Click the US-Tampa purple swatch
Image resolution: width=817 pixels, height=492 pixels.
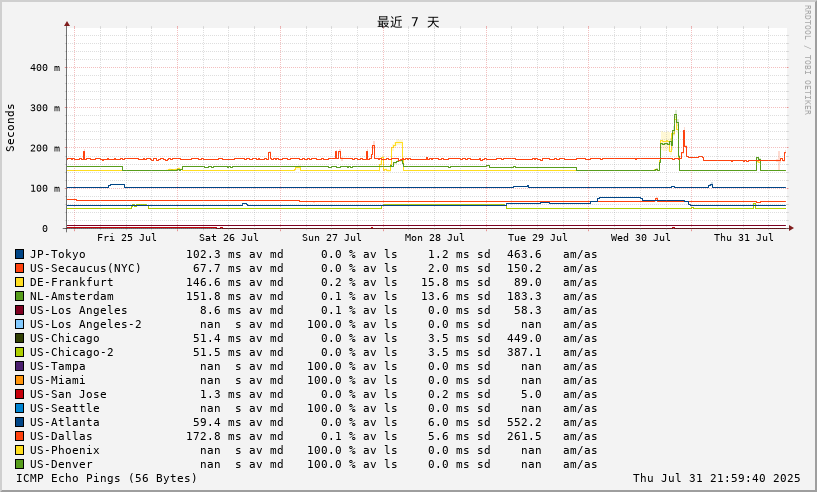click(19, 366)
